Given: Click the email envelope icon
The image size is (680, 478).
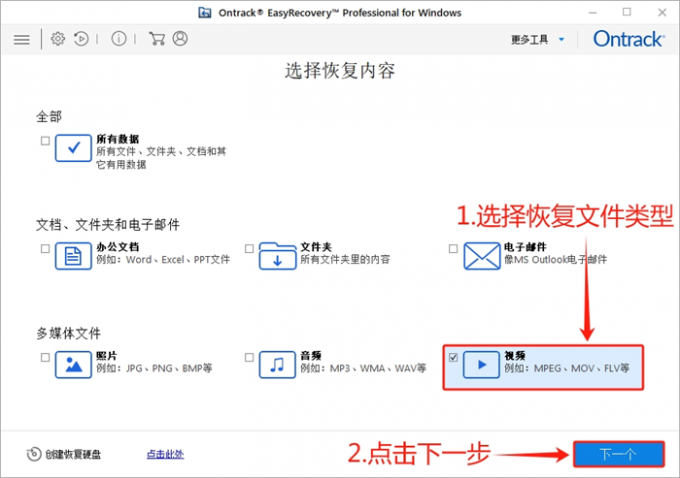Looking at the screenshot, I should coord(482,256).
